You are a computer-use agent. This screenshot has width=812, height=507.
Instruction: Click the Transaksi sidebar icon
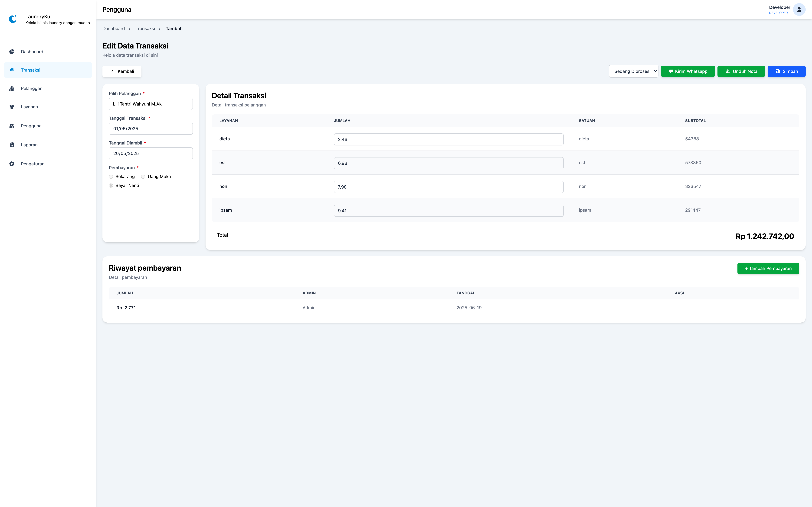[12, 70]
